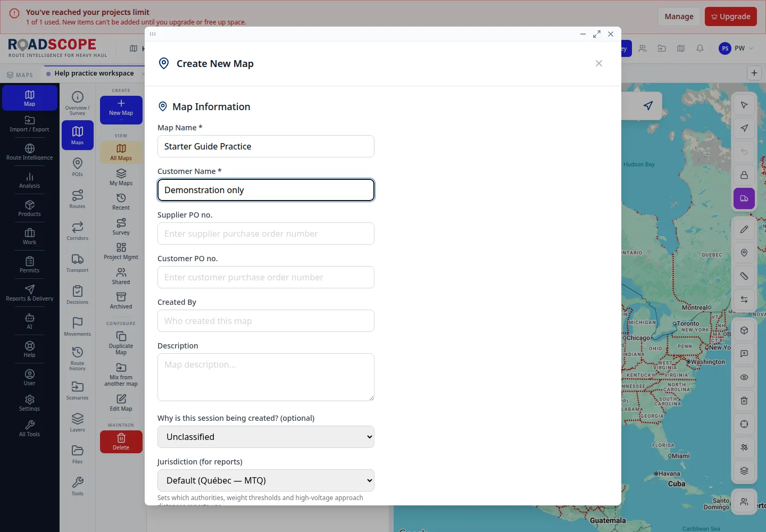Toggle the lock tool on map toolbar
This screenshot has width=766, height=532.
coord(744,175)
